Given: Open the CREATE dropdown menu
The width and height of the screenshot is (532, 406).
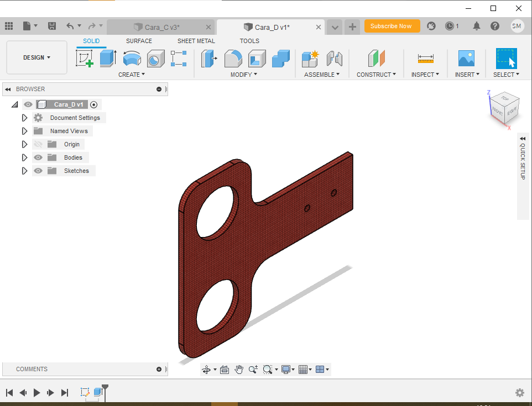Looking at the screenshot, I should point(132,75).
